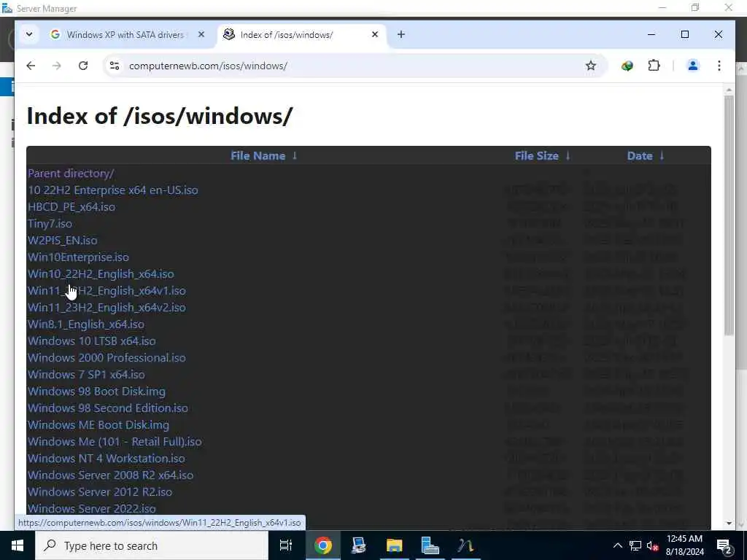
Task: Bookmark this page with the star icon
Action: pos(591,66)
